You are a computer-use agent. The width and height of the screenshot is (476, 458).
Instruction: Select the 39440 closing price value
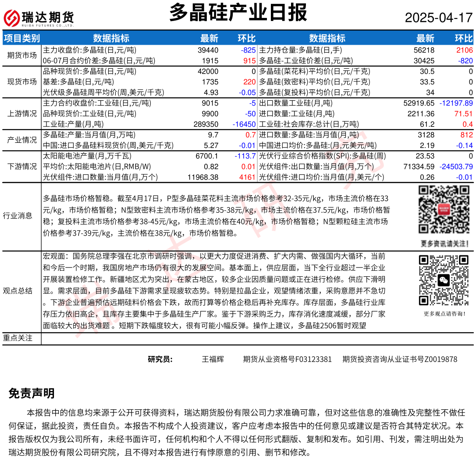(x=208, y=50)
